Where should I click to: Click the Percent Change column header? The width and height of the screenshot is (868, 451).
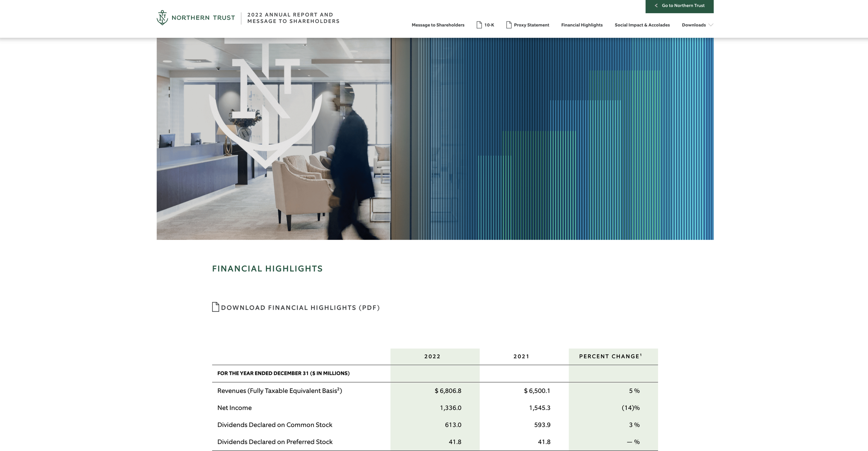pos(610,356)
